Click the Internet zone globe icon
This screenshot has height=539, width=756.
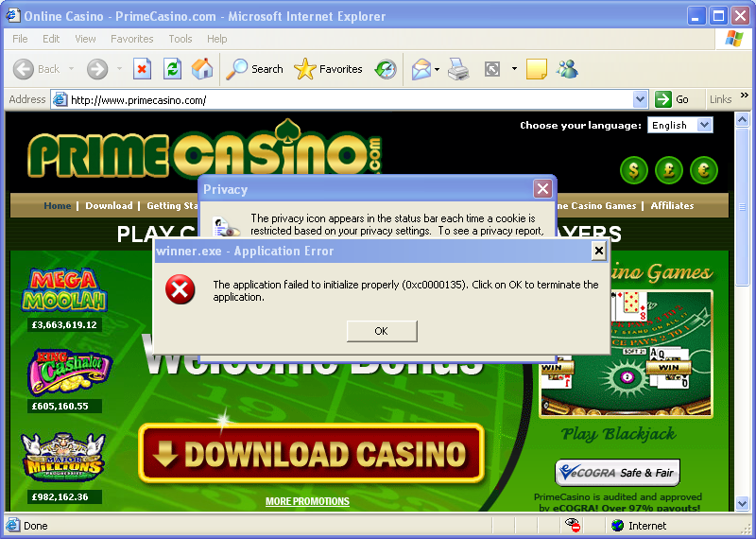pyautogui.click(x=617, y=526)
